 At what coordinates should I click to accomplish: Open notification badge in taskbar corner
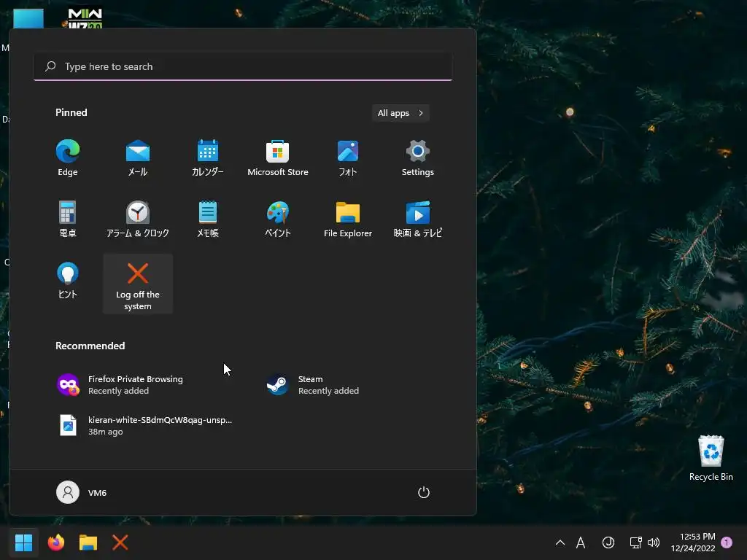(x=727, y=542)
